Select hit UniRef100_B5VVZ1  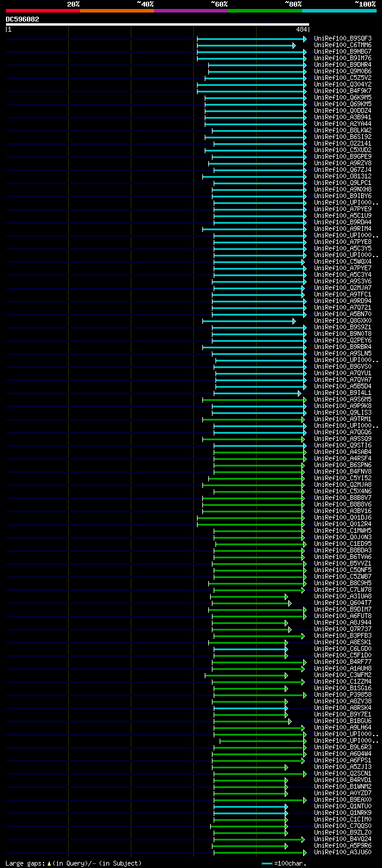343,564
